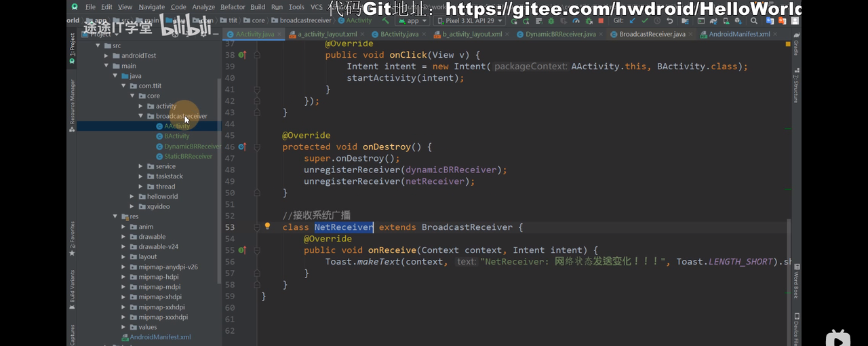Open the app run configuration dropdown
This screenshot has height=346, width=868.
[412, 21]
